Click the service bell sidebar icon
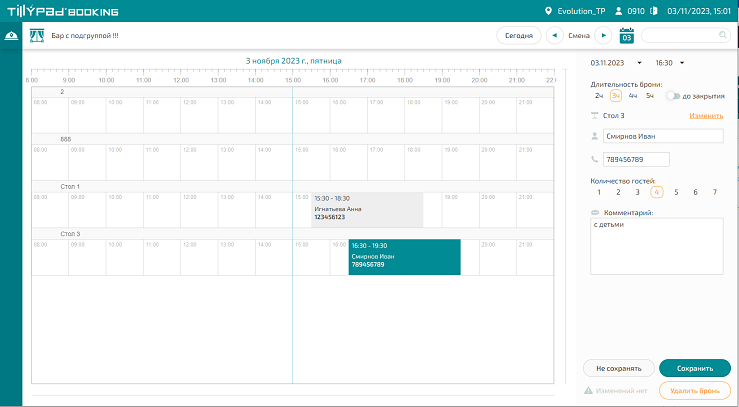 pos(11,35)
